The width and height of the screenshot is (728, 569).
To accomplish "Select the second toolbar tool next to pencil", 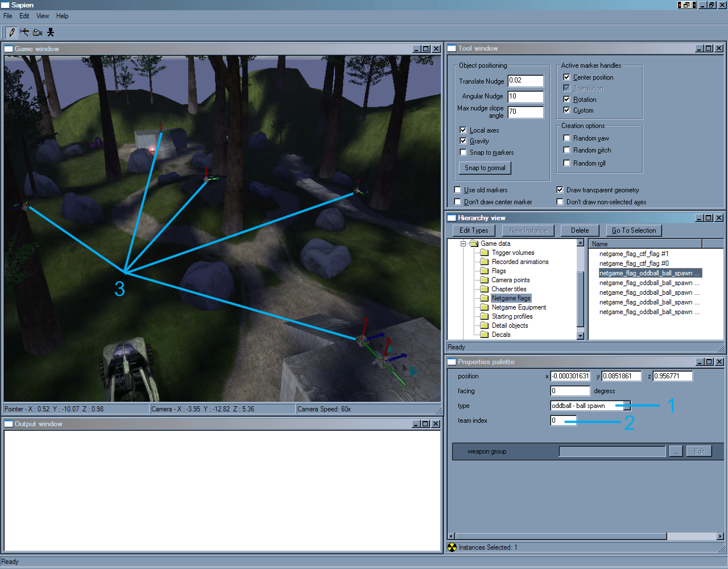I will pos(24,32).
